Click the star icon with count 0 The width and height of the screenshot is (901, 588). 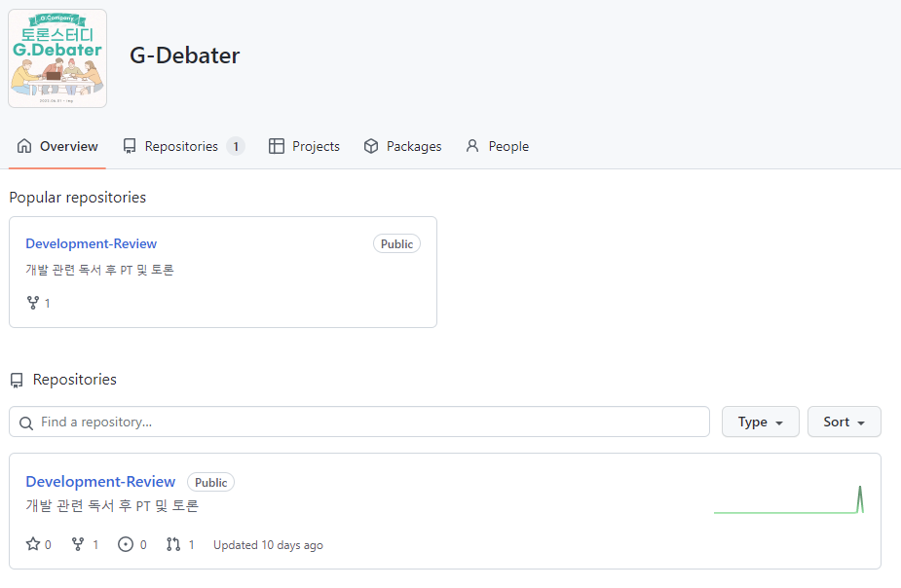pyautogui.click(x=33, y=544)
